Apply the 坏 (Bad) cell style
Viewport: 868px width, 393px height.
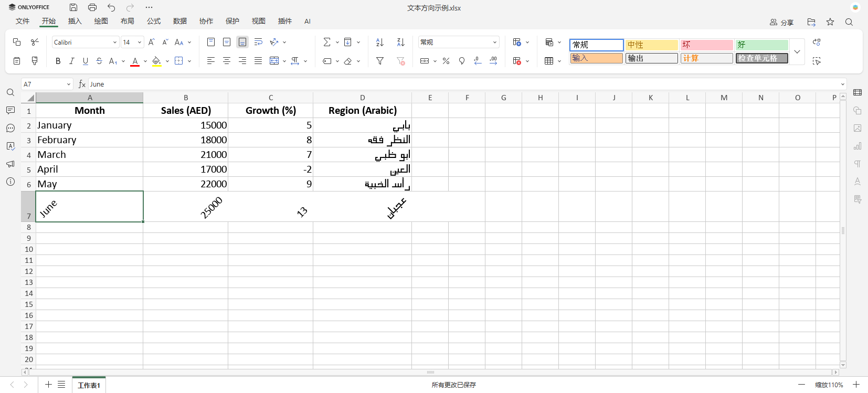pyautogui.click(x=706, y=45)
